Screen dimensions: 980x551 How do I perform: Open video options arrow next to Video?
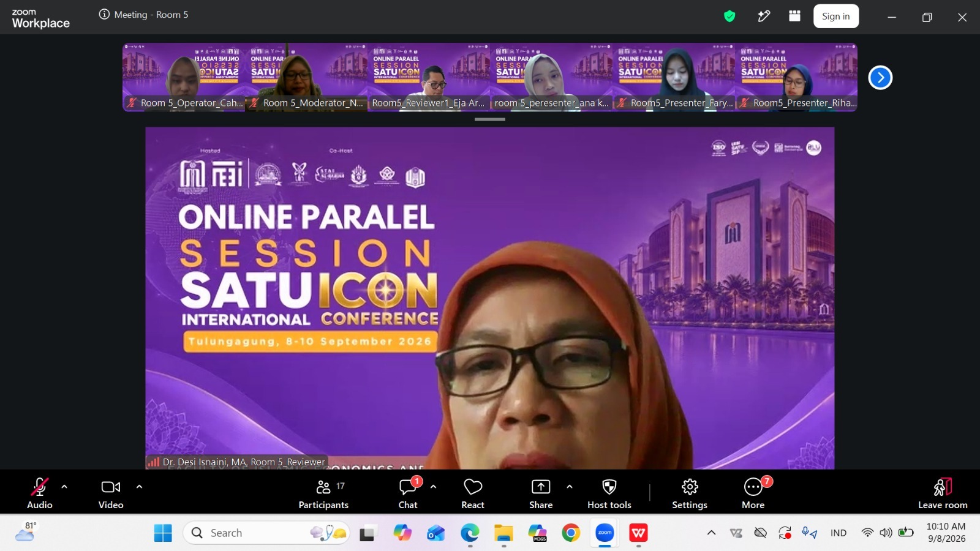click(x=139, y=487)
